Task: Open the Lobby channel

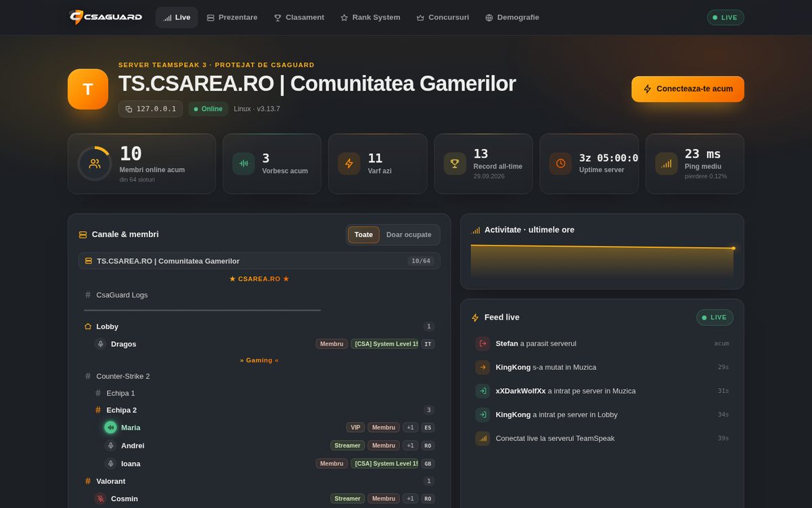Action: pos(259,326)
